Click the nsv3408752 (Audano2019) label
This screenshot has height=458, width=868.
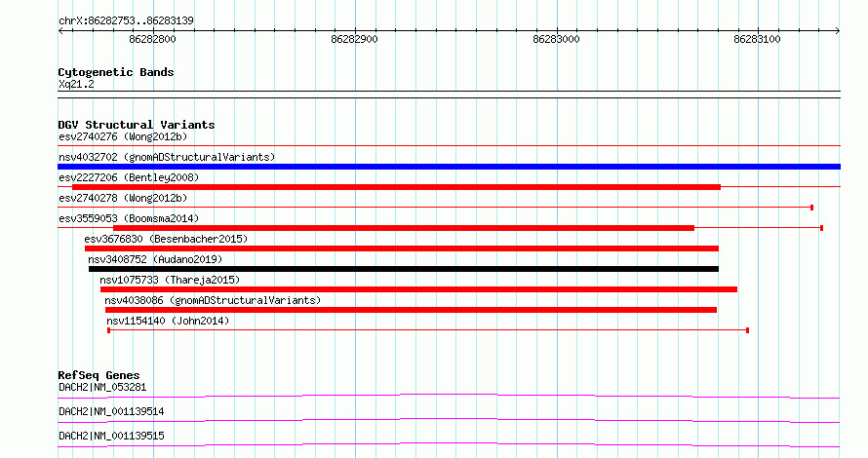(x=155, y=259)
